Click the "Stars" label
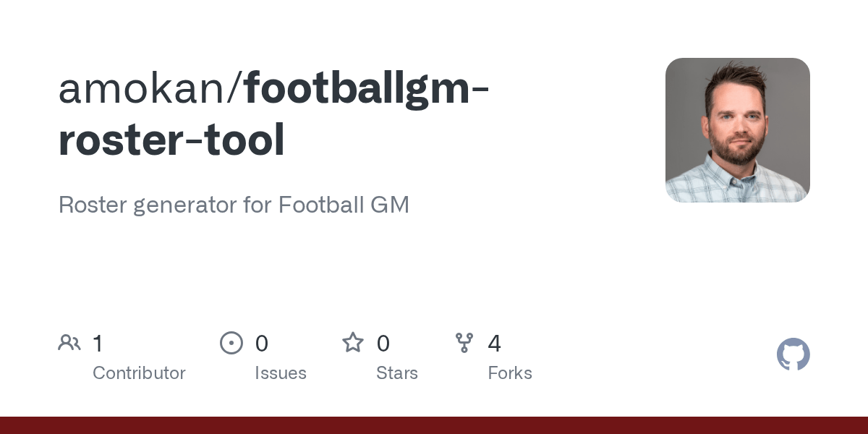 click(397, 373)
